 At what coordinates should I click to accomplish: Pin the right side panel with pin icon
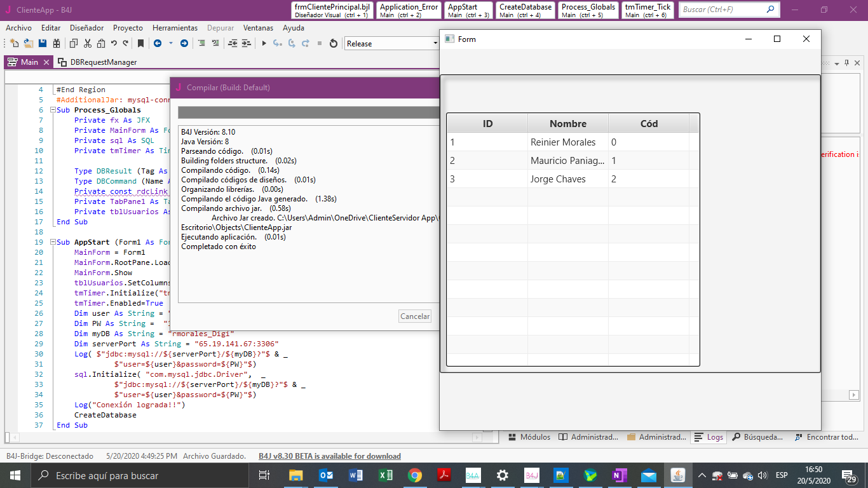846,63
